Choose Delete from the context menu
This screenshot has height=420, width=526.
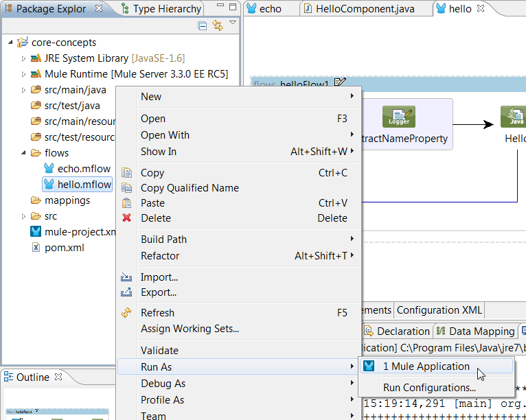tap(155, 218)
